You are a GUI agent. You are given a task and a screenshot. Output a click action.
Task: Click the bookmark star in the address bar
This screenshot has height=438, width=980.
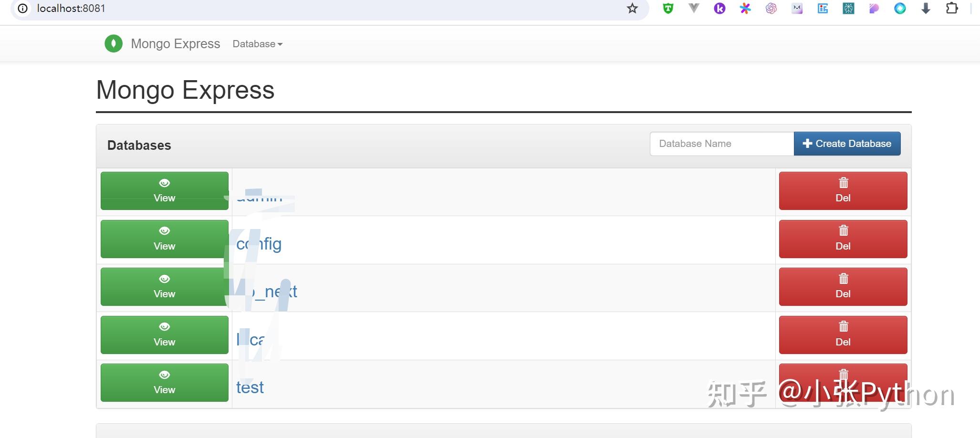coord(632,8)
